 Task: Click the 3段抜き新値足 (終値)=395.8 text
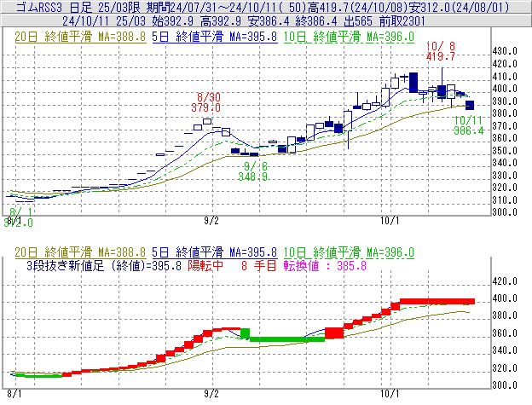[x=104, y=265]
